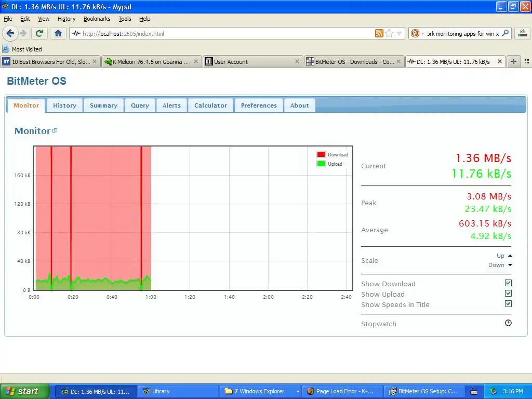The width and height of the screenshot is (532, 399).
Task: Click the 8h toolbar button
Action: click(x=523, y=33)
